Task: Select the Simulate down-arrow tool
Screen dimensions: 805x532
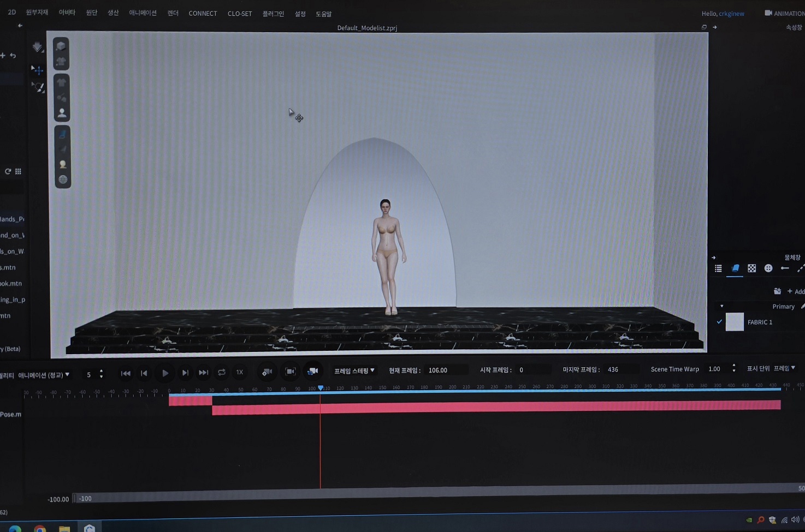Action: (x=37, y=47)
